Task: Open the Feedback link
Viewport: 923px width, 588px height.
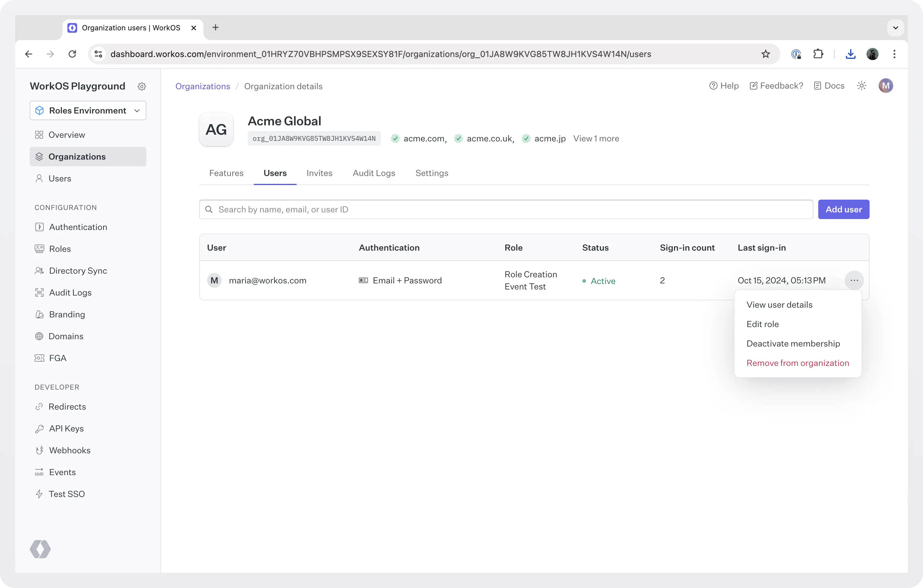Action: pos(776,86)
